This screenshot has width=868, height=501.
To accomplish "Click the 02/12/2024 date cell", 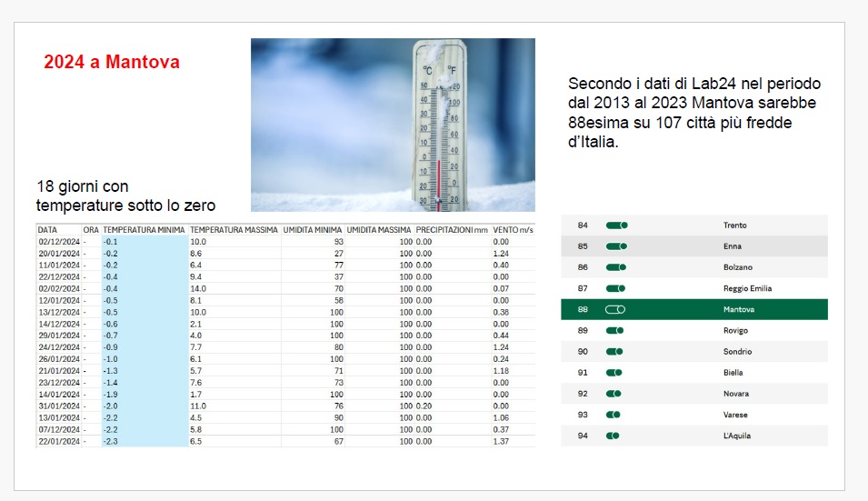I will click(x=58, y=242).
